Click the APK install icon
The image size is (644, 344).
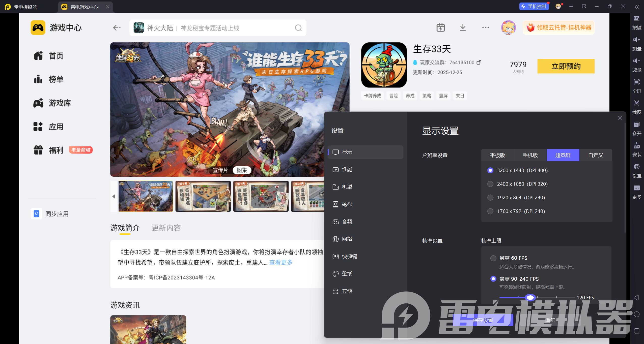pos(636,146)
